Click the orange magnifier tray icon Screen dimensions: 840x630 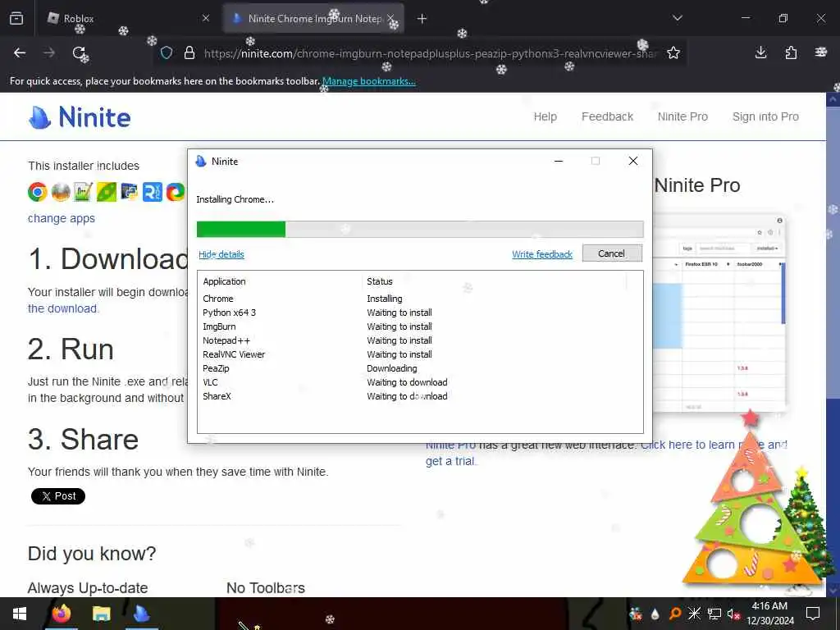coord(675,614)
